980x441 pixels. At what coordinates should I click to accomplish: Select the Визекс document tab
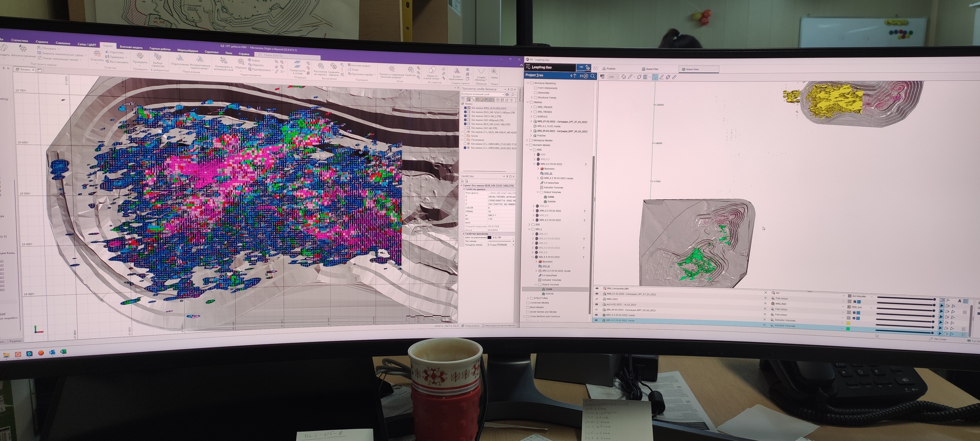[24, 69]
